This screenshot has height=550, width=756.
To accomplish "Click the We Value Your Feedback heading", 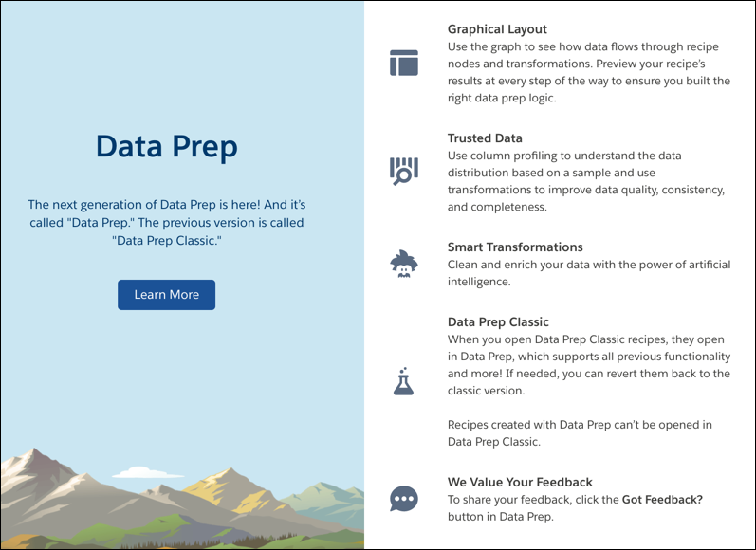I will coord(520,482).
